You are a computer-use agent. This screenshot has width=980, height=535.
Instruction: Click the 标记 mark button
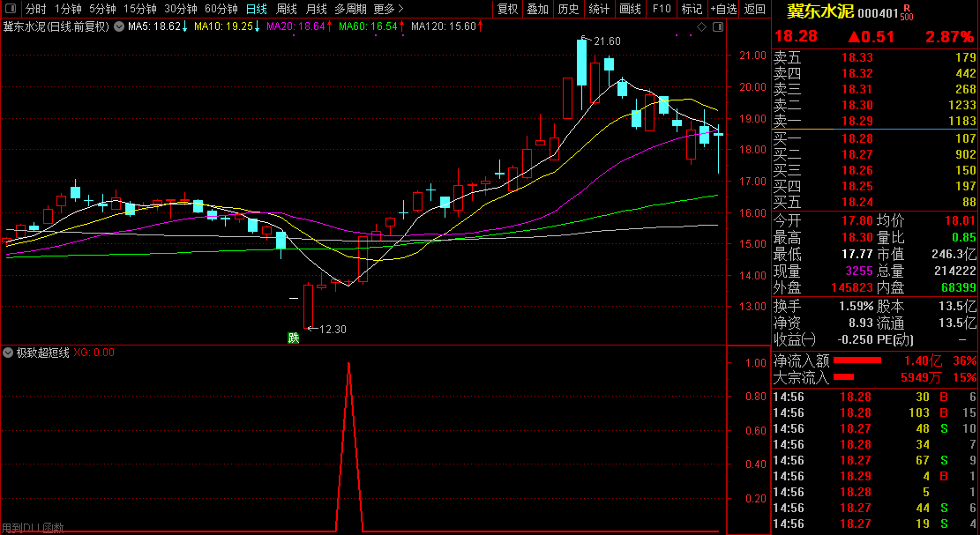pos(692,9)
